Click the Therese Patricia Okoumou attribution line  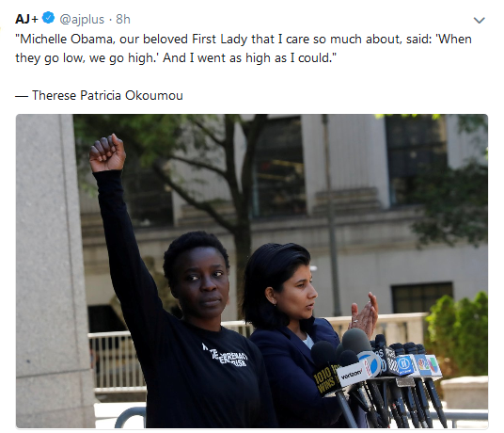[99, 96]
